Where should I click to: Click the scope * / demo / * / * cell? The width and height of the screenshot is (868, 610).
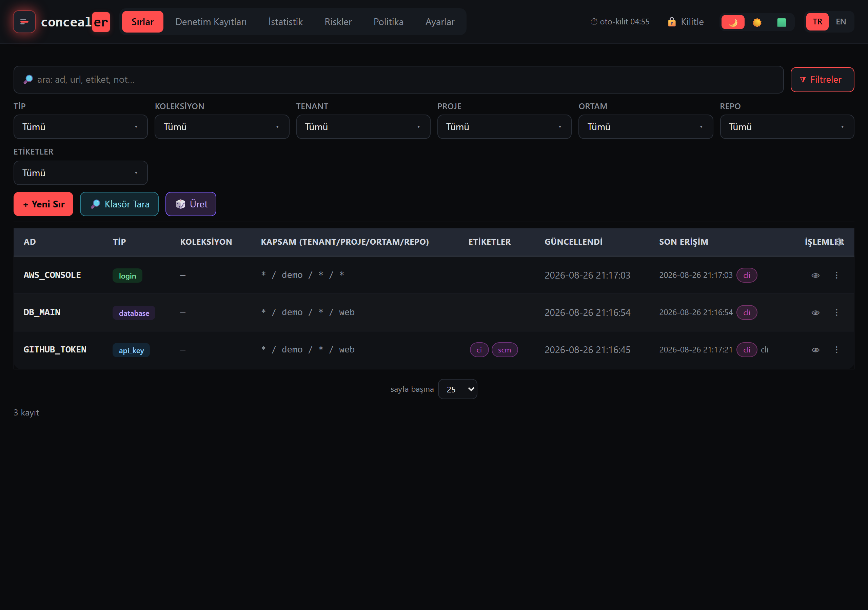point(302,275)
